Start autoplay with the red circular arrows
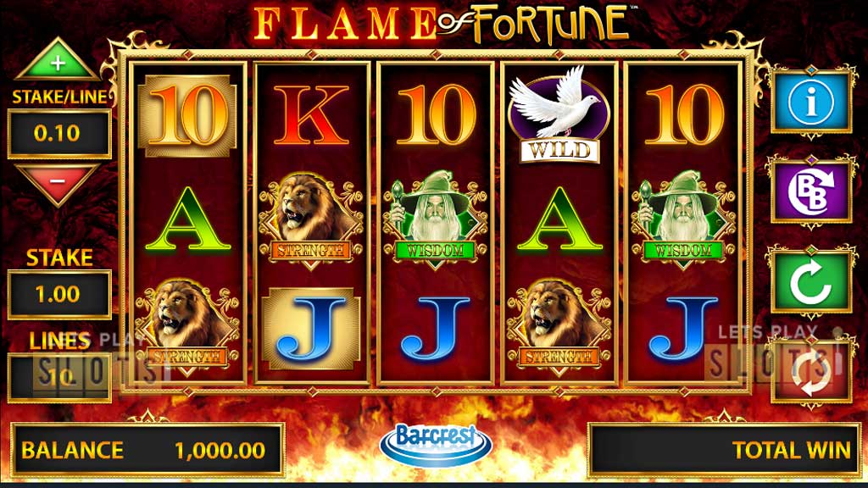 (811, 372)
